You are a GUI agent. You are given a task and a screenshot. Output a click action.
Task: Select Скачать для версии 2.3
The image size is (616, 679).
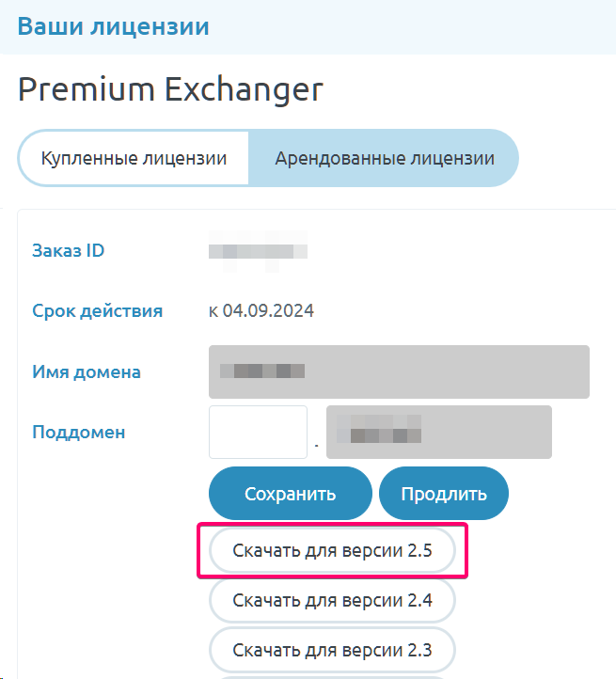[x=332, y=649]
